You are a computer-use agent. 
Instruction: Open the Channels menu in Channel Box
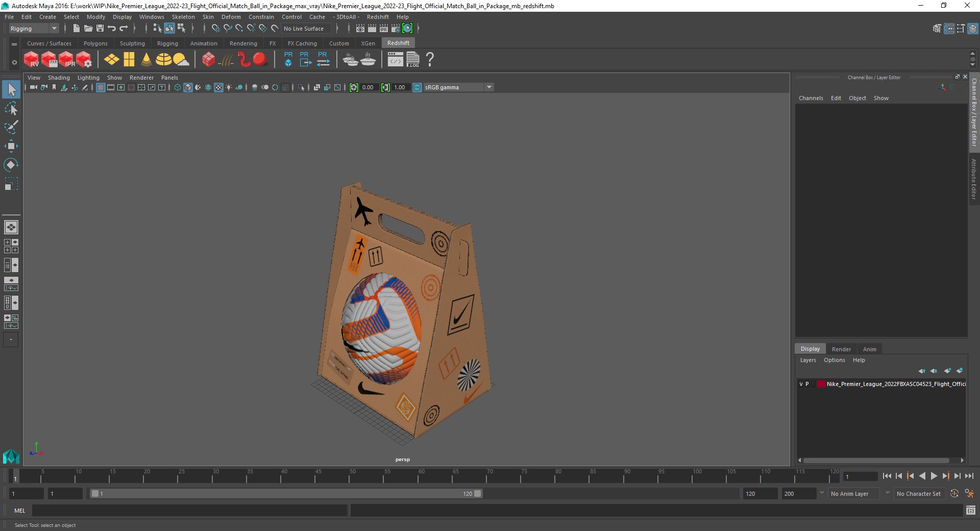(811, 98)
